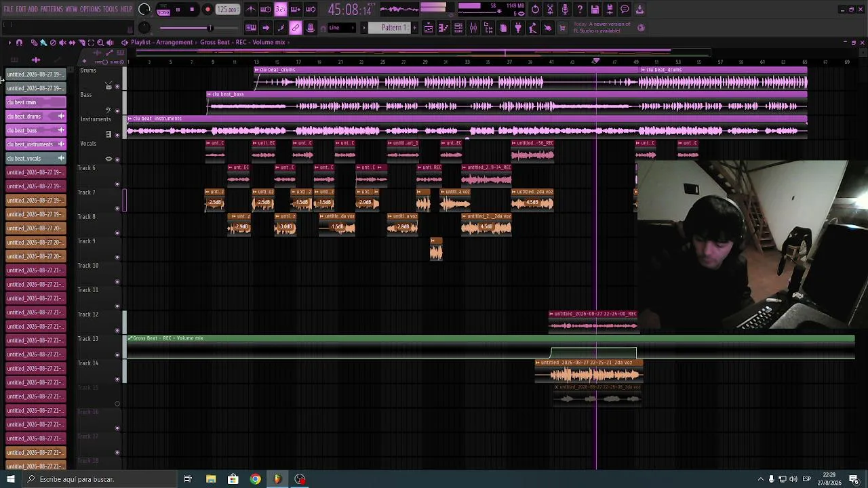Click the speech bubble icon in the top toolbar

tap(625, 9)
